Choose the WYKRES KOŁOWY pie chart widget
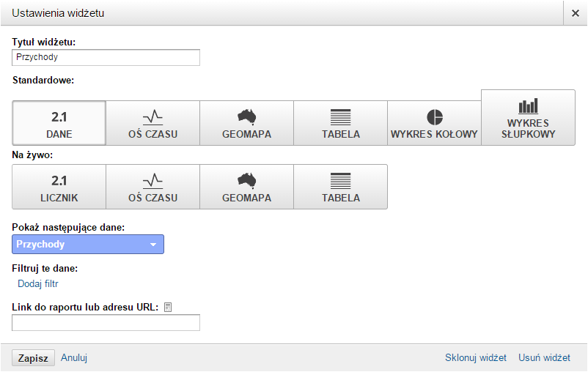 [x=434, y=123]
